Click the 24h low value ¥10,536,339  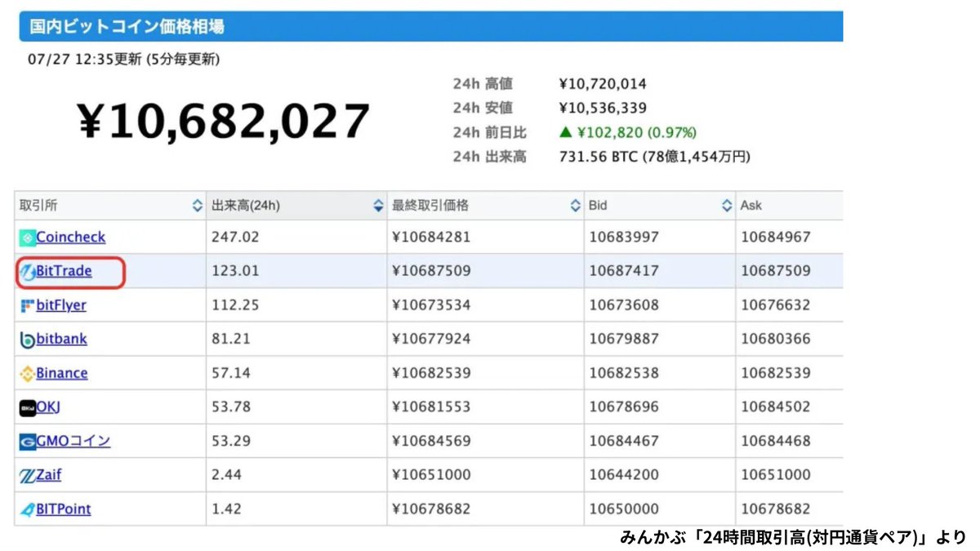(x=603, y=108)
